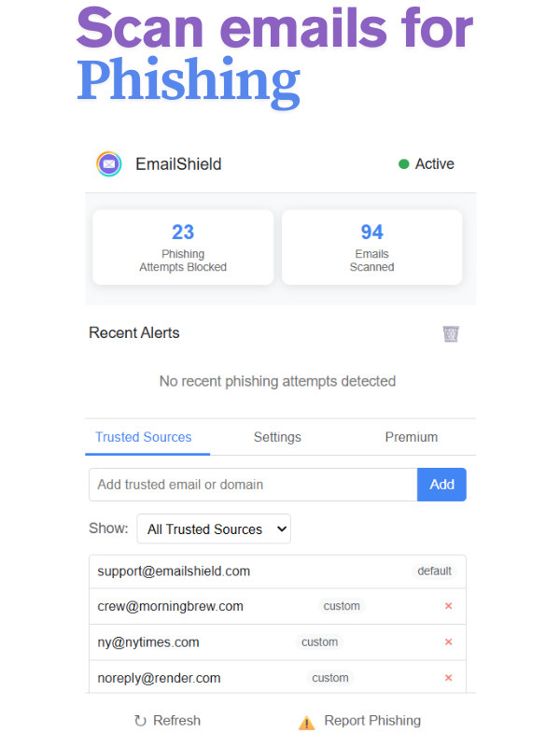
Task: Open the Settings tab
Action: click(277, 437)
